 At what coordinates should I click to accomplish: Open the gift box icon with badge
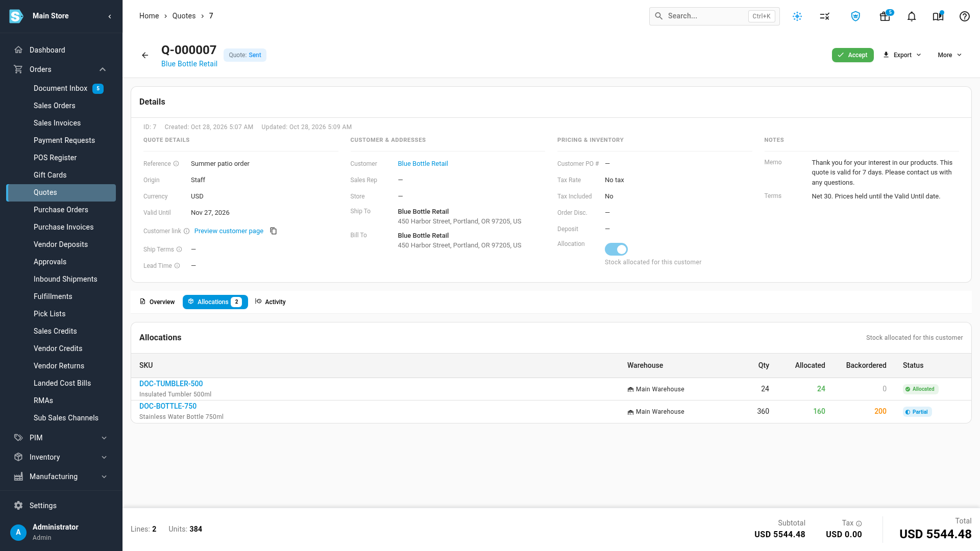coord(885,16)
